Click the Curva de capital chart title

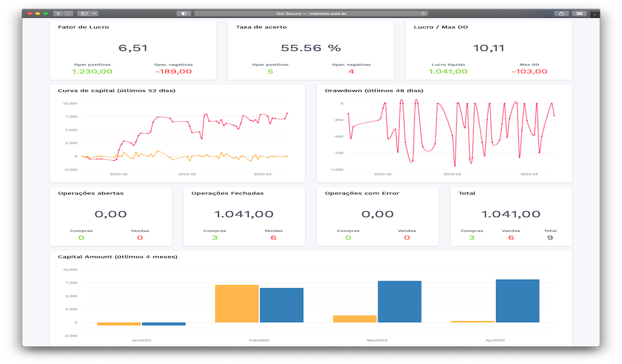coord(117,91)
